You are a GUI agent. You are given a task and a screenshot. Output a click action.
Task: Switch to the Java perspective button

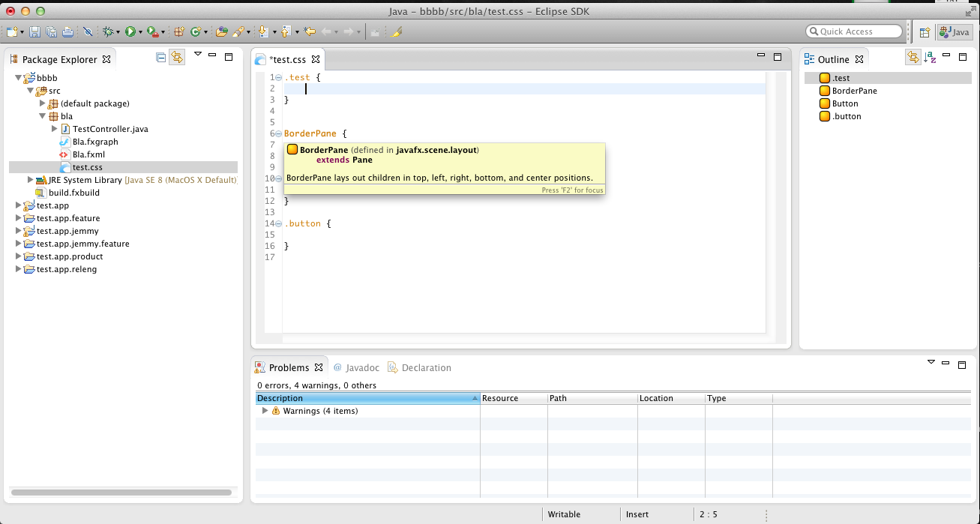pyautogui.click(x=955, y=32)
